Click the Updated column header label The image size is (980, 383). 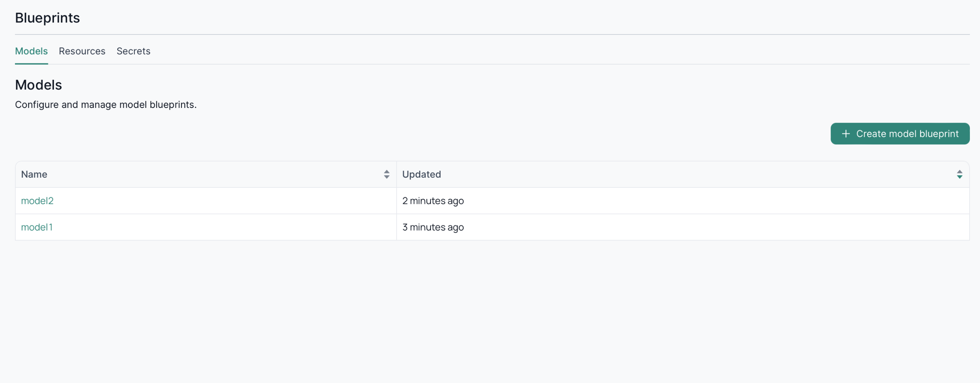[421, 174]
